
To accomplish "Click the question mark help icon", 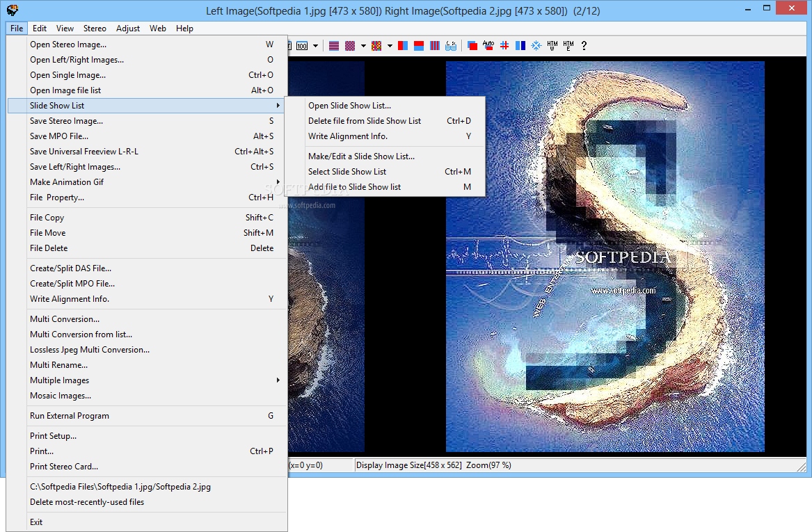I will point(584,45).
